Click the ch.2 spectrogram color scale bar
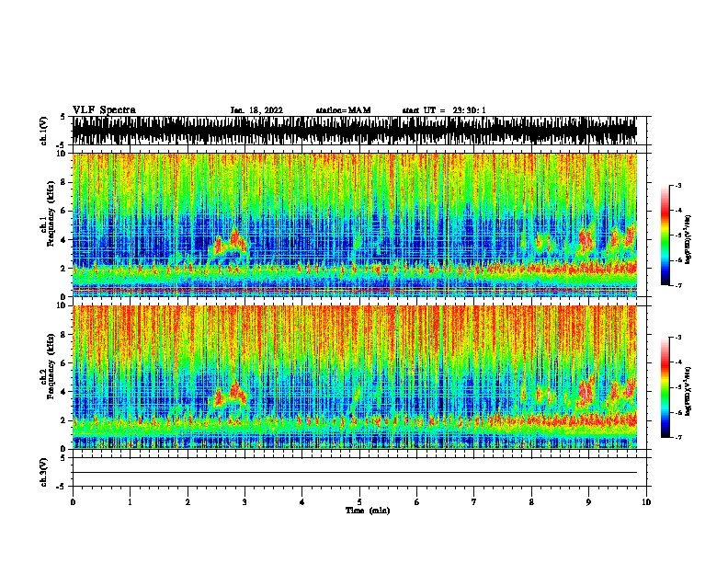The height and width of the screenshot is (563, 728). (x=665, y=387)
